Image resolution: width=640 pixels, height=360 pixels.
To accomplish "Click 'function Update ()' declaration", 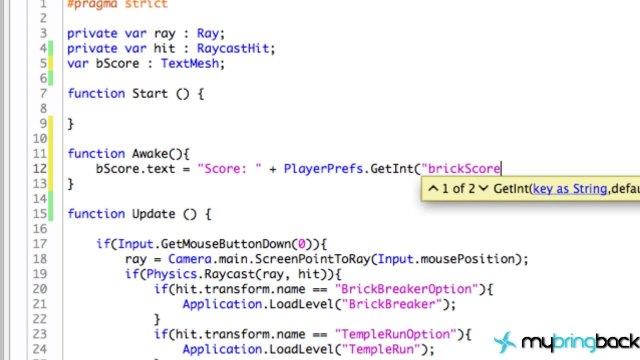I will pyautogui.click(x=132, y=213).
